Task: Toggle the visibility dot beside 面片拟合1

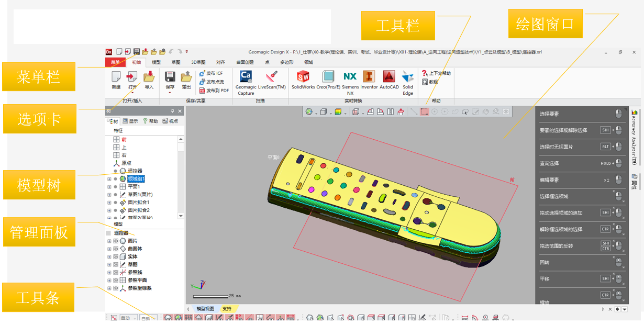Action: tap(115, 202)
